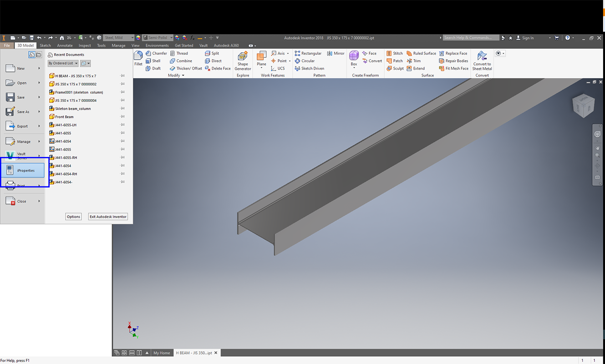
Task: Click the freeform Box tool
Action: 354,59
